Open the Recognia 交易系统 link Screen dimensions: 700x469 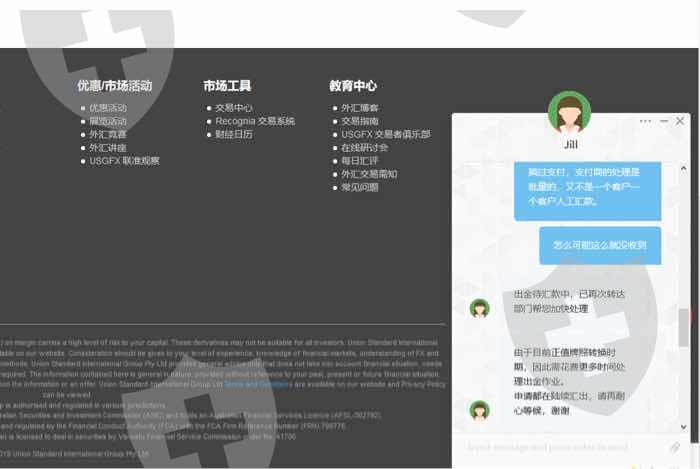[x=255, y=121]
